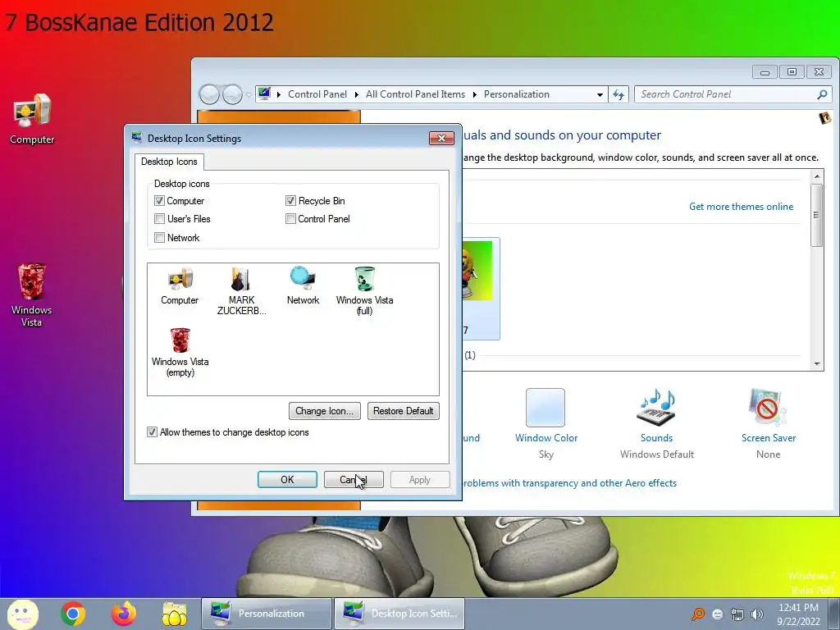Click the Sounds link text

[656, 438]
